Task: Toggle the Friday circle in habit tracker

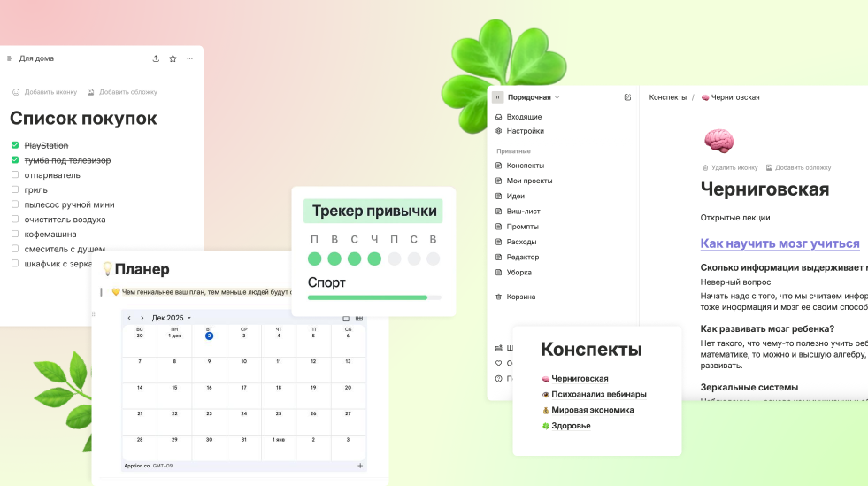Action: pos(394,258)
